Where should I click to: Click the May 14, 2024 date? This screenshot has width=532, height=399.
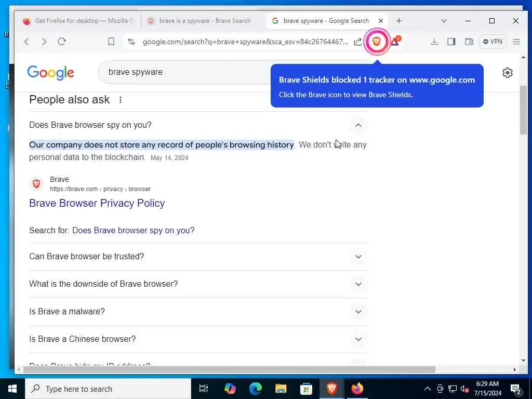tap(169, 158)
